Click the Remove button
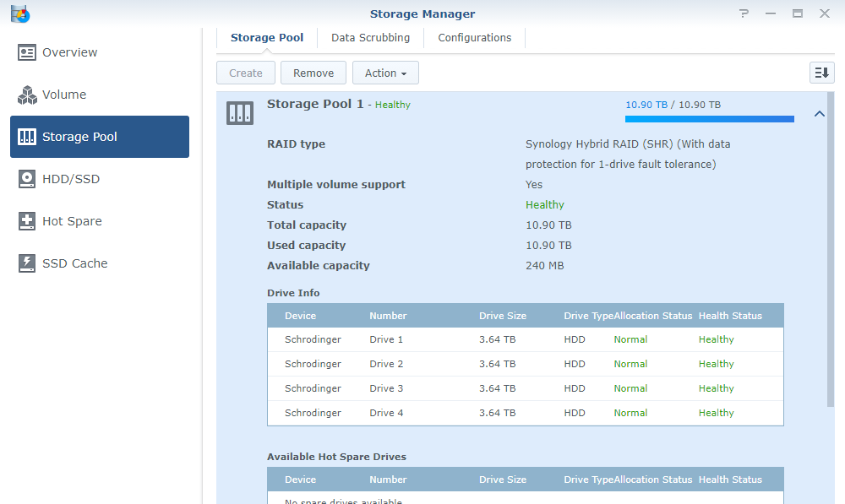The height and width of the screenshot is (504, 845). [313, 73]
